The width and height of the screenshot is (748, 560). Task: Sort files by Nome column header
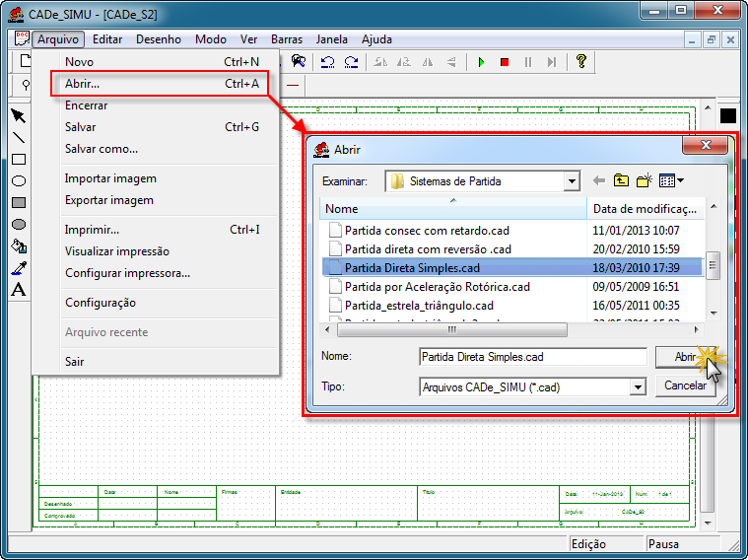[x=453, y=209]
